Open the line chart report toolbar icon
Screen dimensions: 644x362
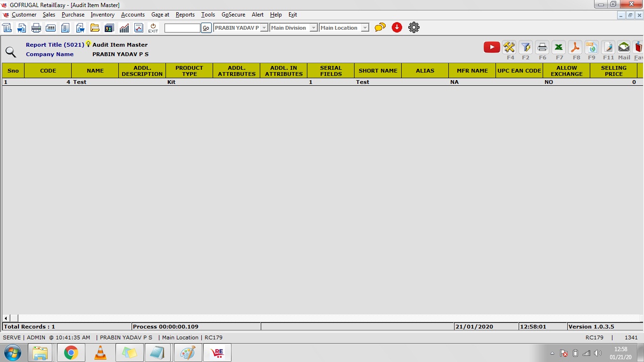click(139, 28)
